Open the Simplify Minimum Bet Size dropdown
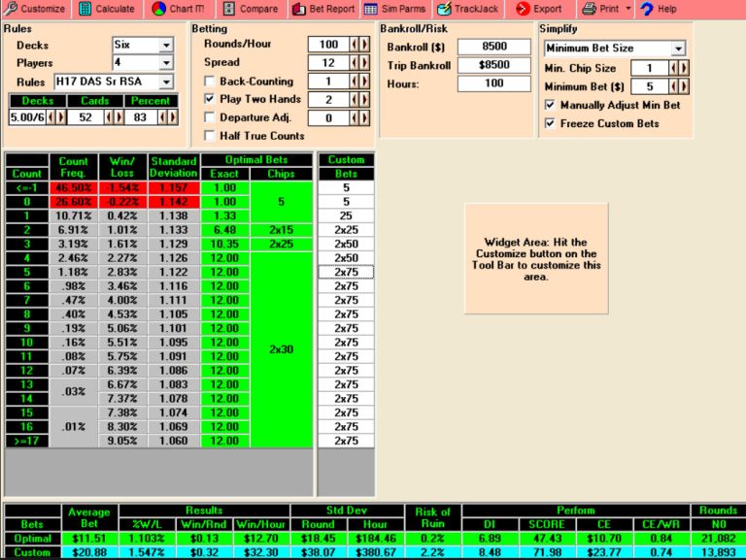This screenshot has width=746, height=560. 678,48
